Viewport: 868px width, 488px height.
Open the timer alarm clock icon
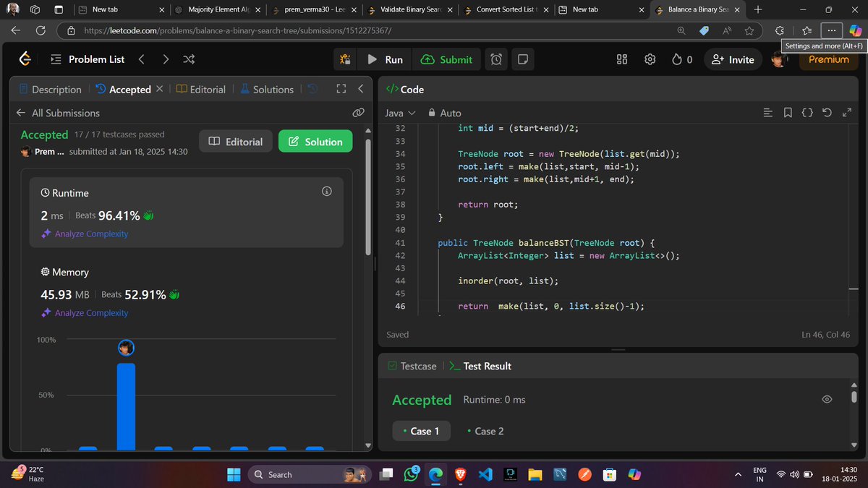[496, 59]
